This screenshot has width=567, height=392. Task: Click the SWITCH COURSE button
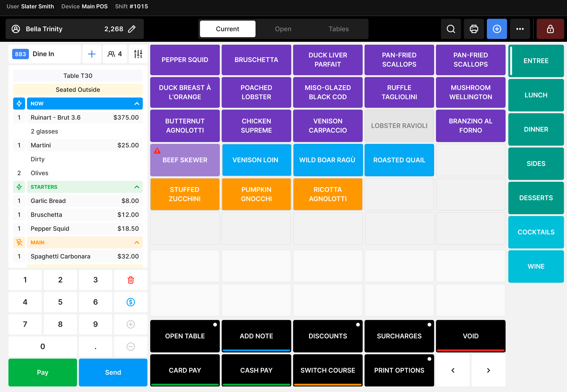point(328,370)
